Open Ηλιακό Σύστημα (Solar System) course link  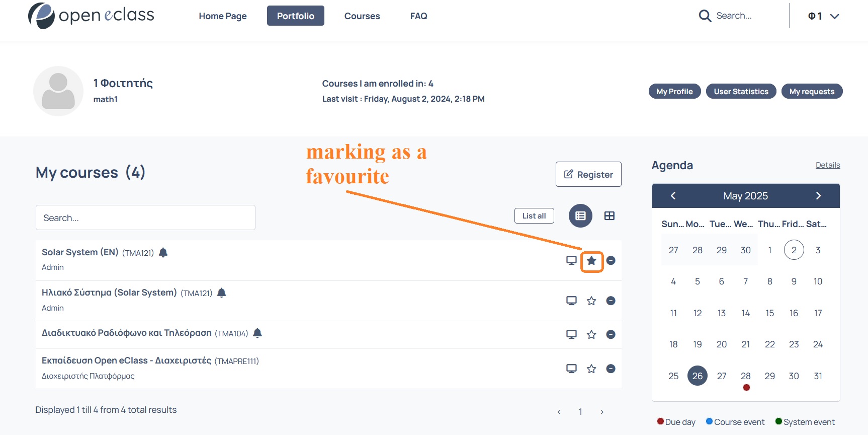click(109, 293)
